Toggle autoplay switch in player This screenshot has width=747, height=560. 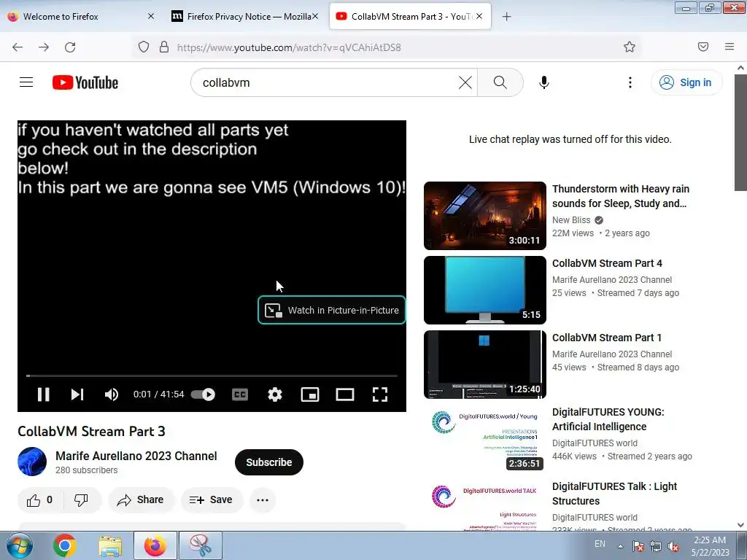(203, 394)
